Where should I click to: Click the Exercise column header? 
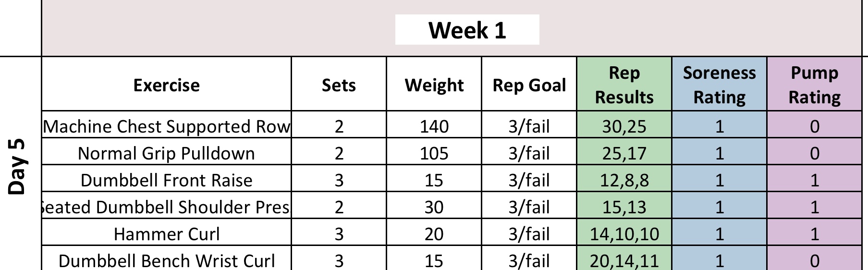coord(166,85)
